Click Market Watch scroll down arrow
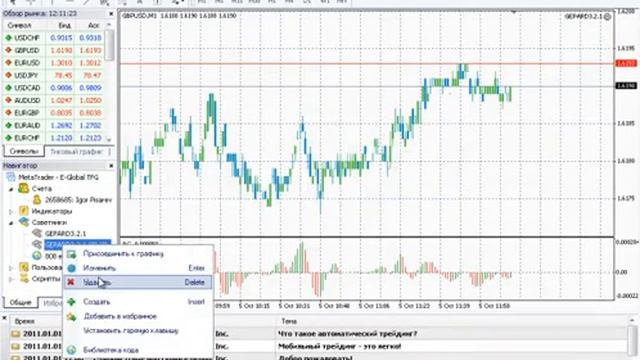640x360 pixels. [109, 139]
